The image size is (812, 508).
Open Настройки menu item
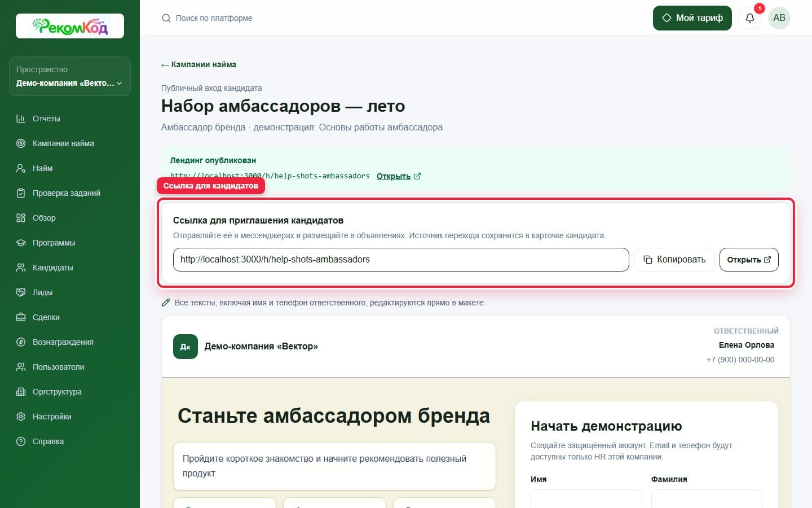(x=70, y=417)
